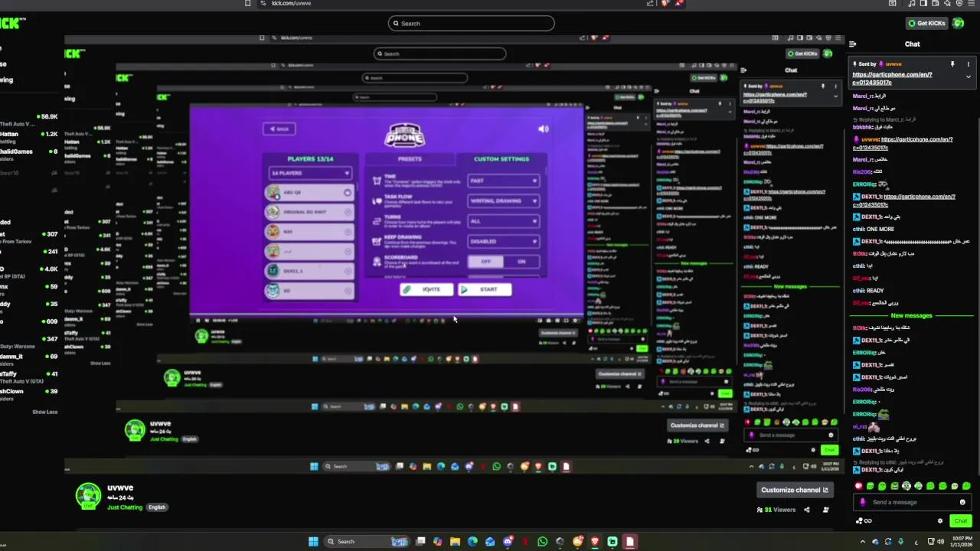Click the Get KICKs button at top right
Viewport: 980px width, 551px height.
[926, 23]
